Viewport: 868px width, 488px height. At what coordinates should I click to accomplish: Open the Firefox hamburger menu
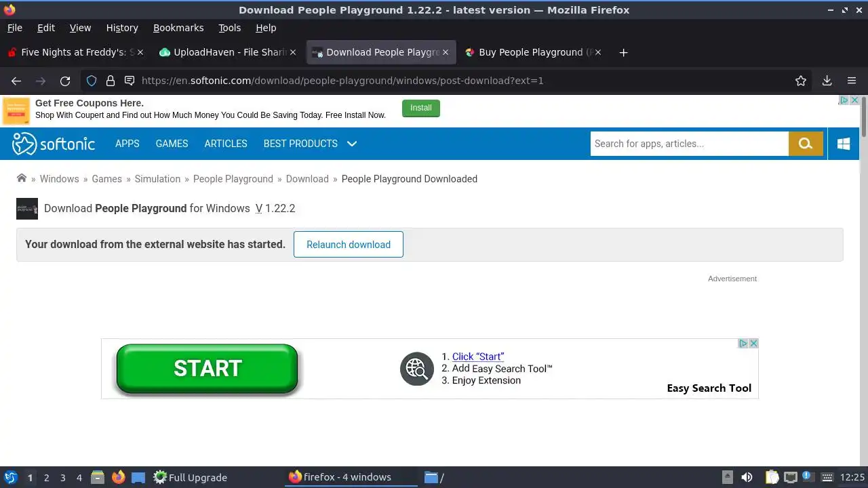pyautogui.click(x=852, y=81)
